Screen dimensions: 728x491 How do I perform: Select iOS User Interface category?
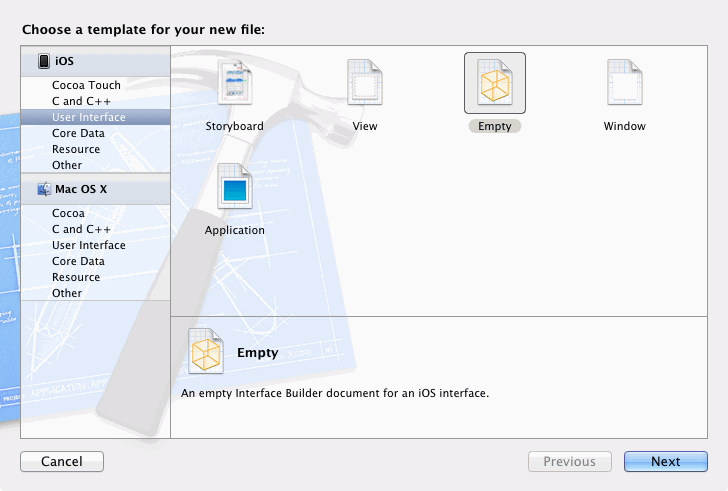click(88, 117)
